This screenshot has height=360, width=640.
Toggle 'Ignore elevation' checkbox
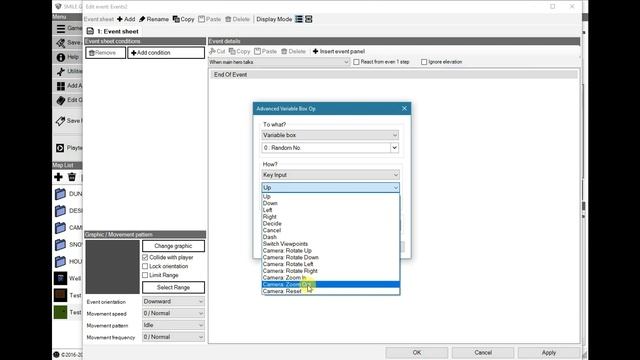point(424,62)
